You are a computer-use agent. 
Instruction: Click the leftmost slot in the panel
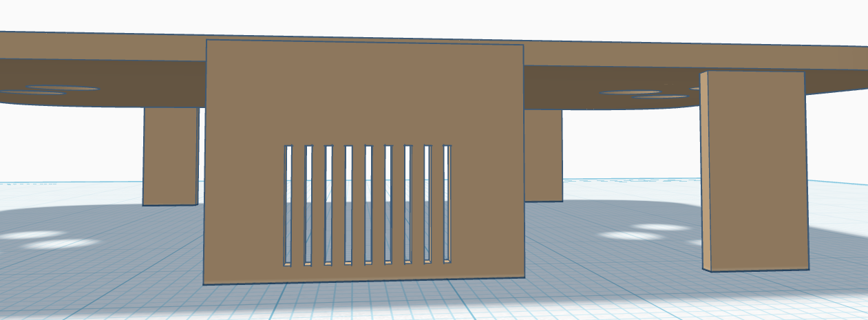pyautogui.click(x=288, y=205)
